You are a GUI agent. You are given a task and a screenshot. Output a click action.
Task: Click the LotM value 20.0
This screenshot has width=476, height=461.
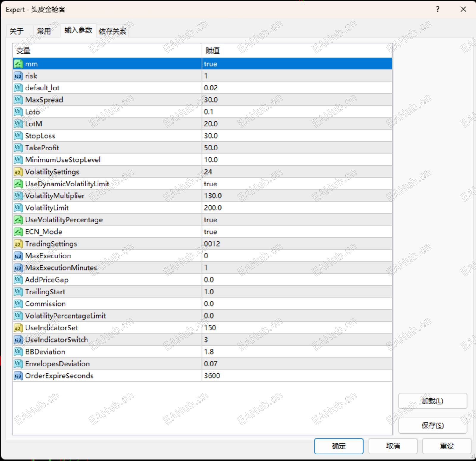[x=211, y=124]
